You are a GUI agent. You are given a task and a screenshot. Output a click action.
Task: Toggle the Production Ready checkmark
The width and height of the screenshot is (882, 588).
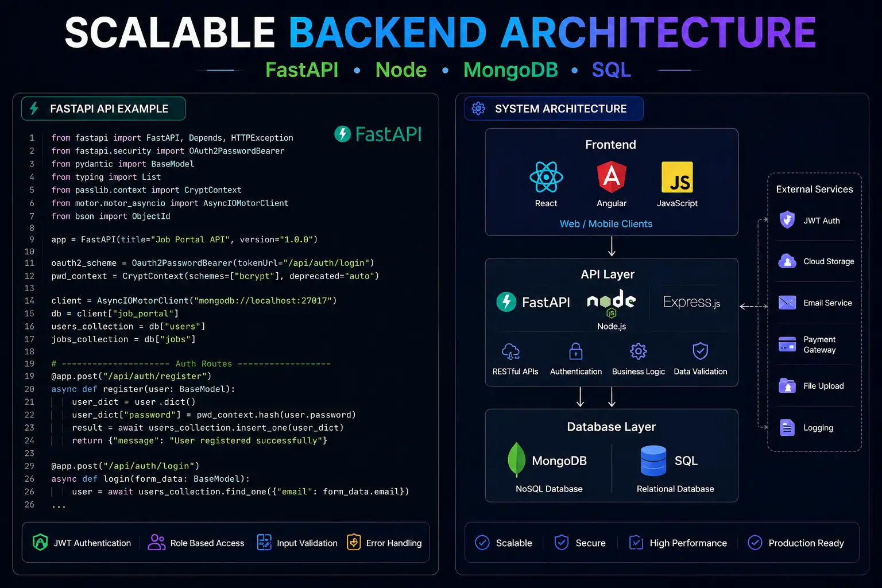755,543
